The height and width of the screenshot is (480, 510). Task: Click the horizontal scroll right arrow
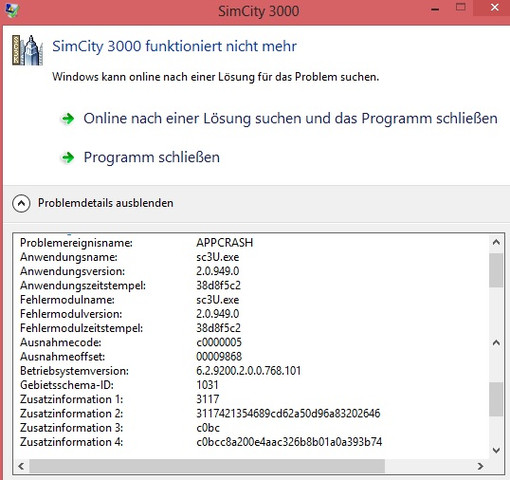(480, 466)
